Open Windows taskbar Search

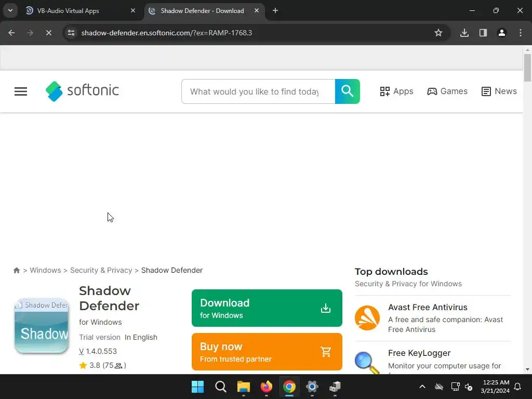220,387
